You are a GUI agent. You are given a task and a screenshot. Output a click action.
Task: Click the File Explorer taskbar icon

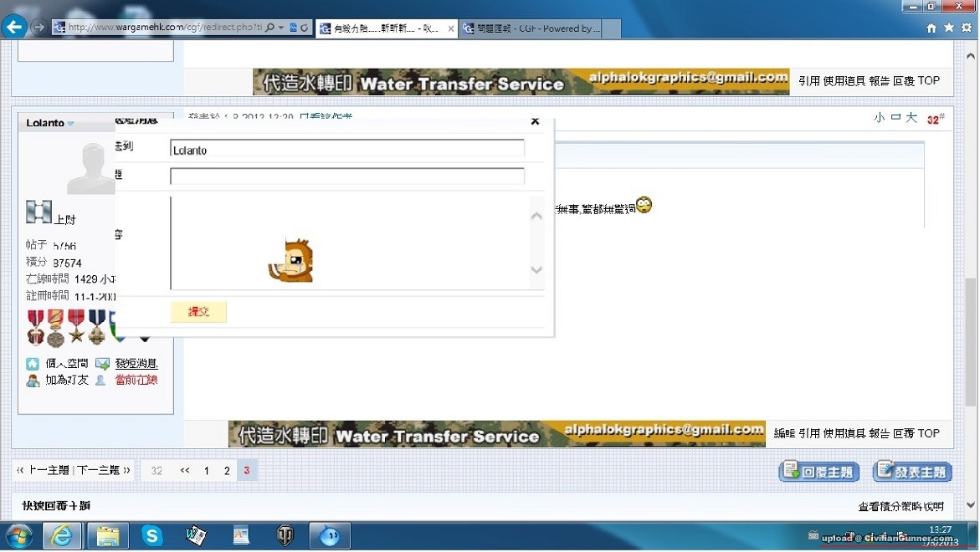pyautogui.click(x=106, y=535)
